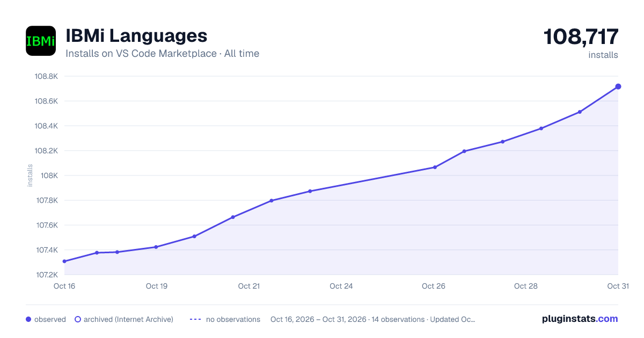Click the 108.8K y-axis label
644x338 pixels.
tap(46, 76)
